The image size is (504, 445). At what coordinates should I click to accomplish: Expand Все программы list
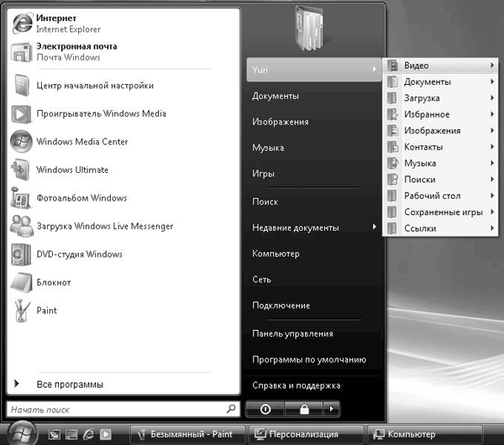70,385
